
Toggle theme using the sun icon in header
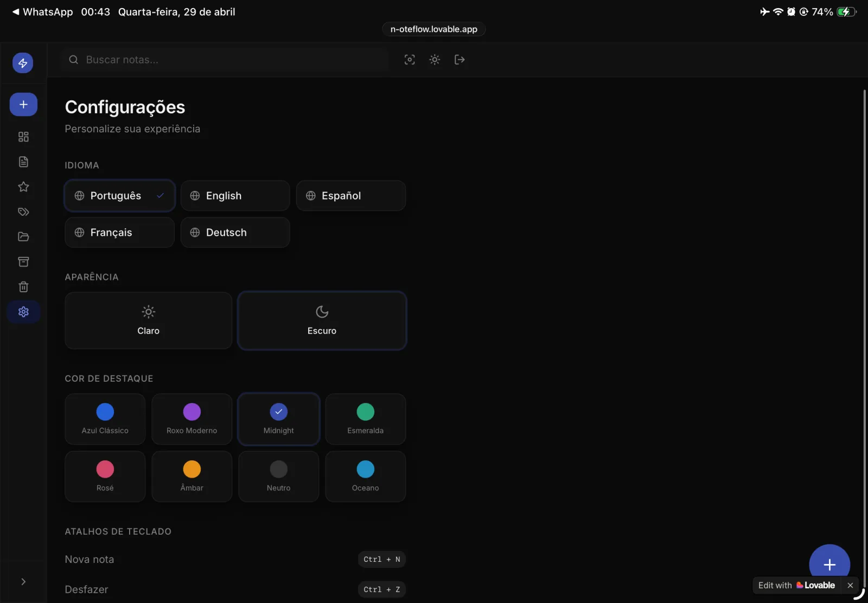(x=435, y=60)
